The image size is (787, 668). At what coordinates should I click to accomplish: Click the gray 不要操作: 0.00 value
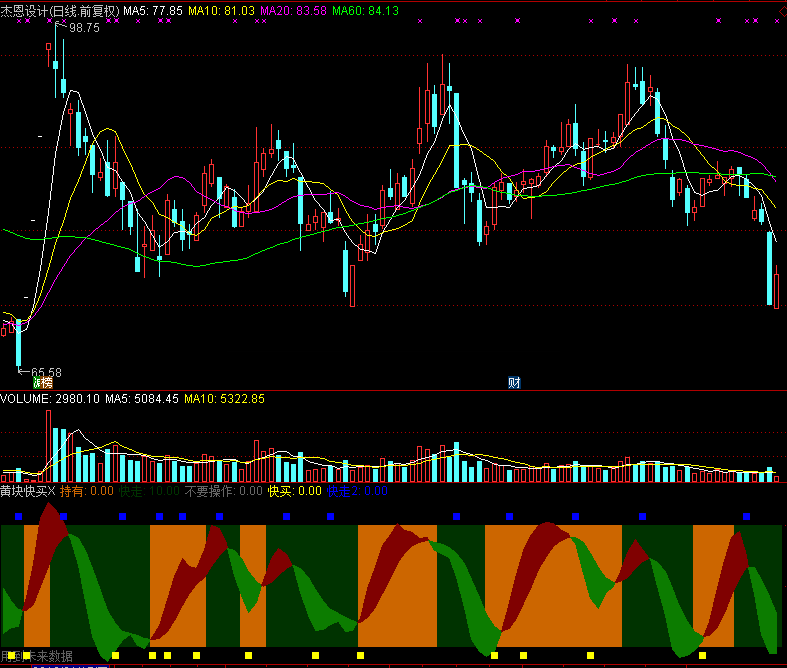coord(223,491)
